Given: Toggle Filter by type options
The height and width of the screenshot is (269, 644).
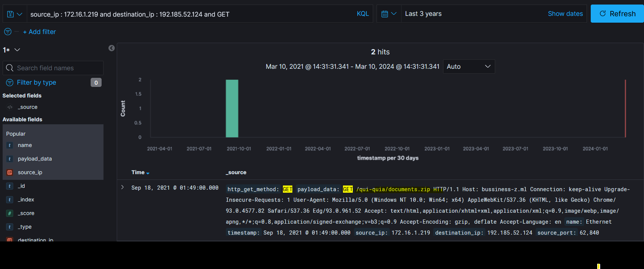Looking at the screenshot, I should (x=36, y=82).
